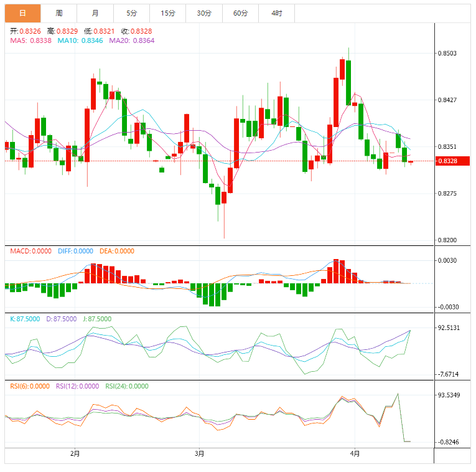Viewport: 476px width, 472px height.
Task: Click the D:87.5000 KDJ label
Action: [62, 319]
